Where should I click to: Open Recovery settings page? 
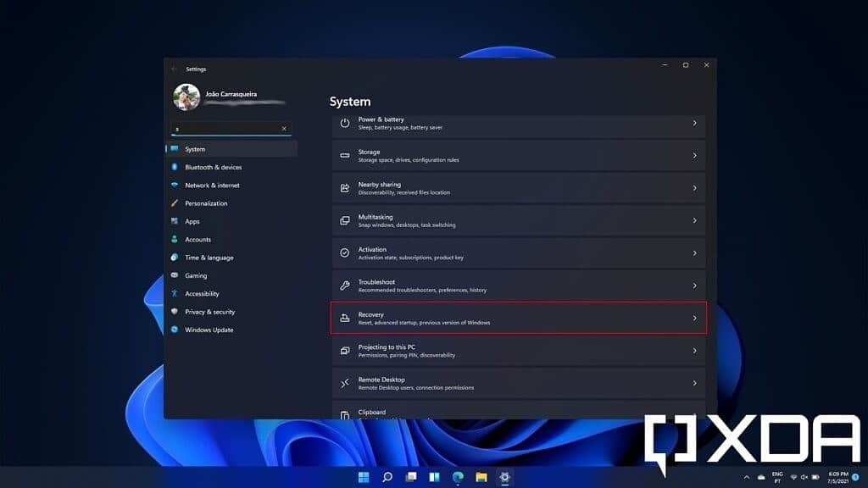519,319
